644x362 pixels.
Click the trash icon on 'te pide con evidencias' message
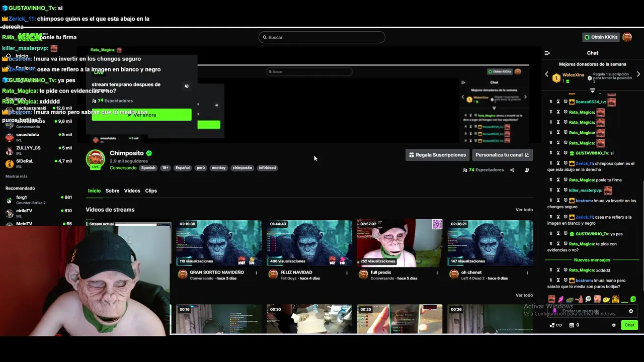coord(551,243)
